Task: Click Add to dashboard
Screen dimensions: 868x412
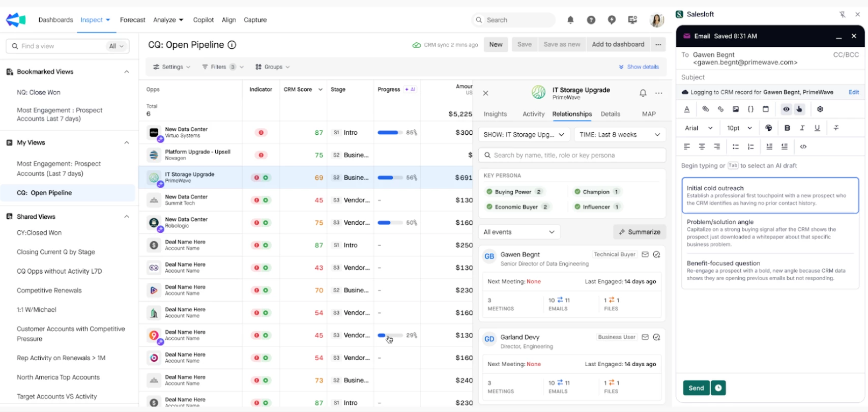Action: (618, 44)
